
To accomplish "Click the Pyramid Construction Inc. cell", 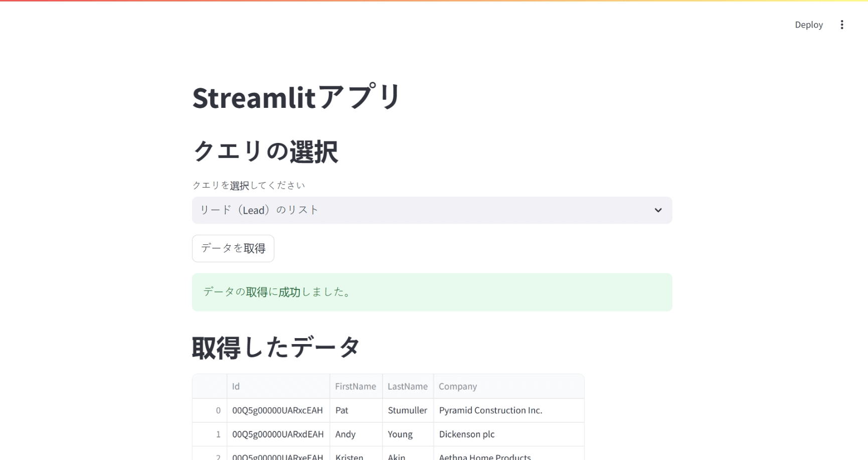I will (508, 410).
